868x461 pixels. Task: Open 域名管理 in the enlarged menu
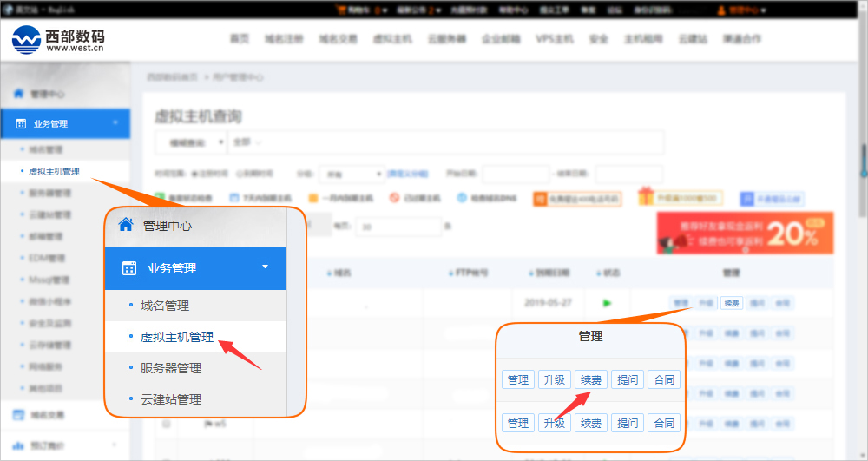pyautogui.click(x=165, y=306)
